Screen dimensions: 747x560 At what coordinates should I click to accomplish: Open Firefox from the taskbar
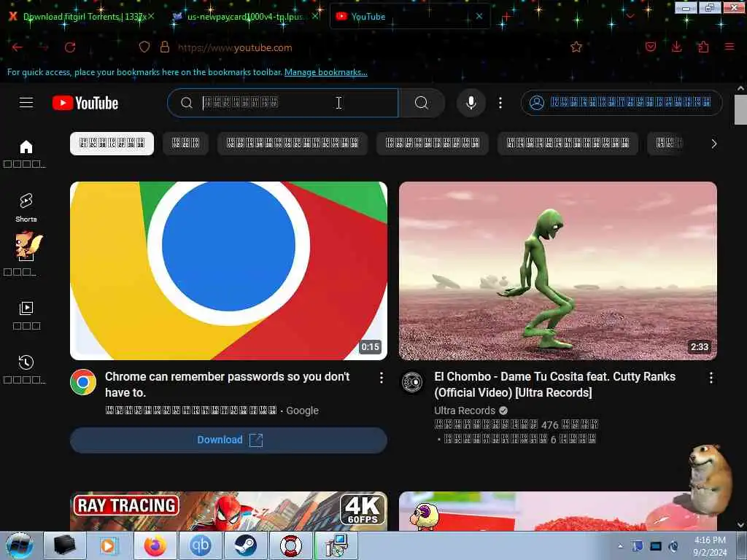click(x=155, y=545)
